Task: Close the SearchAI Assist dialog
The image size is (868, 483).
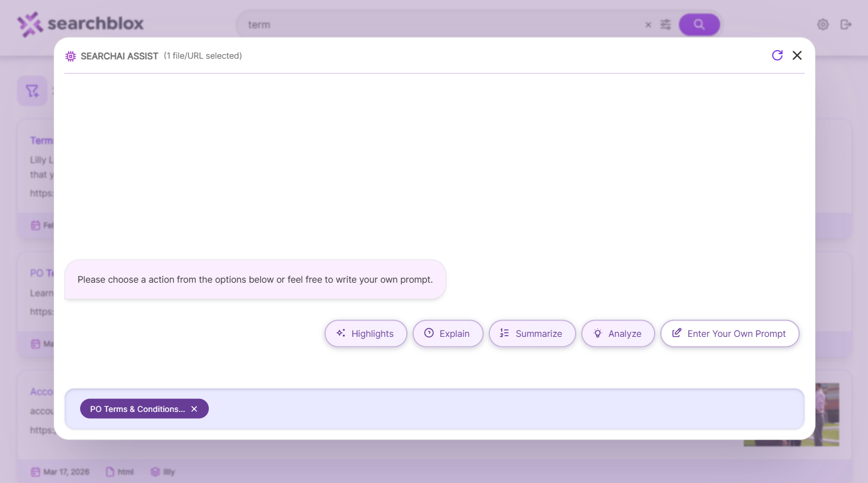Action: 797,55
